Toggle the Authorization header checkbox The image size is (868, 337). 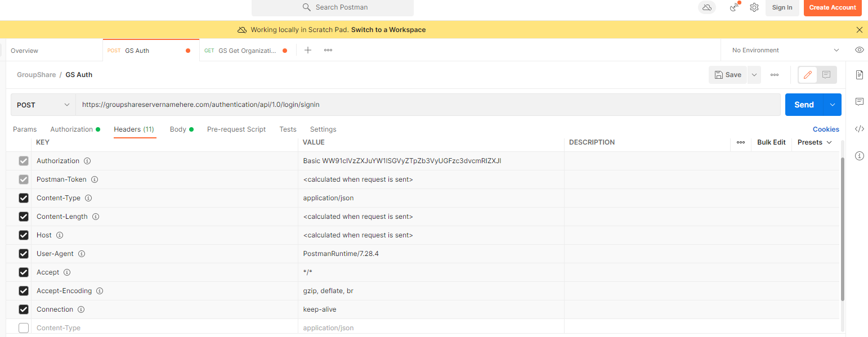point(24,161)
